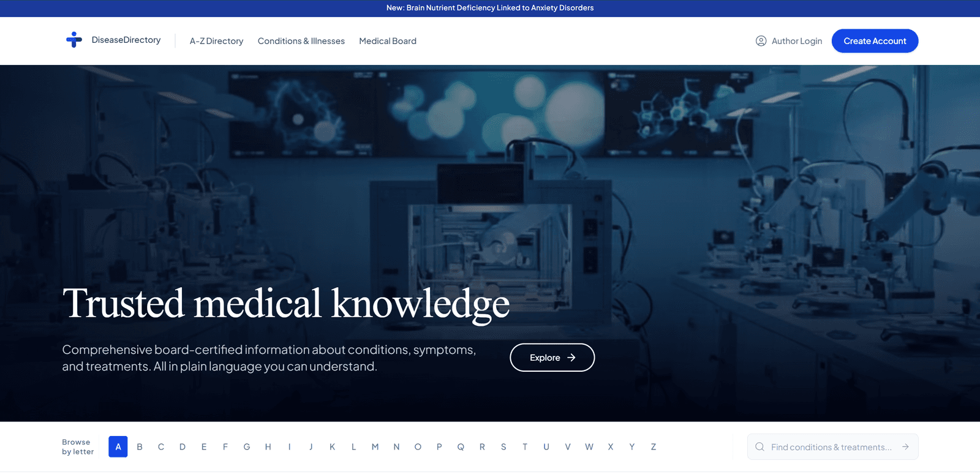Focus the Find conditions & treatments field
The width and height of the screenshot is (980, 474).
(832, 447)
